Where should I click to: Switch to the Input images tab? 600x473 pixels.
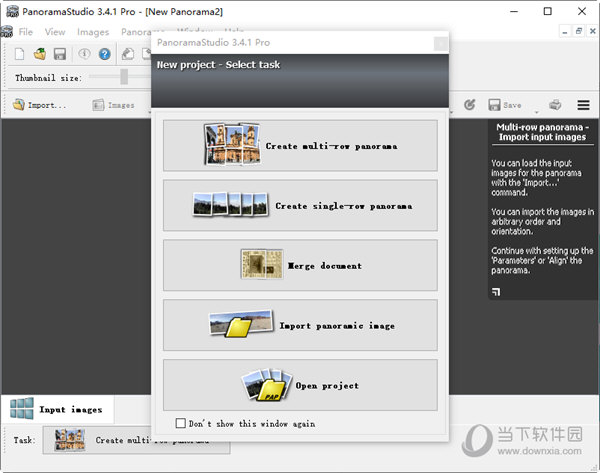tap(57, 409)
